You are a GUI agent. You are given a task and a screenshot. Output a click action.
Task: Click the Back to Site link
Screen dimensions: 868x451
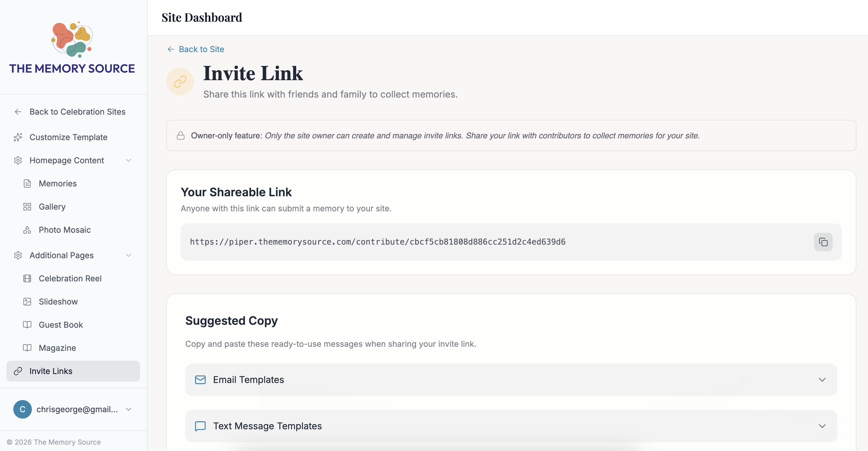(x=201, y=49)
